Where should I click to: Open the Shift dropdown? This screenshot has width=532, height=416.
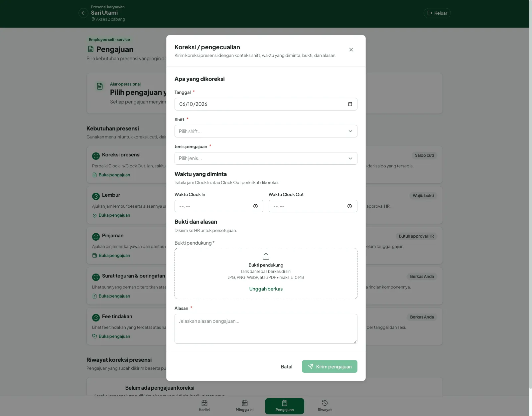coord(266,131)
